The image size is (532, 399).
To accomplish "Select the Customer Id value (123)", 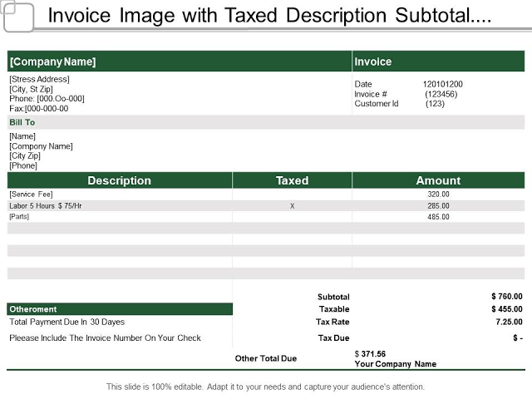I will pyautogui.click(x=435, y=103).
